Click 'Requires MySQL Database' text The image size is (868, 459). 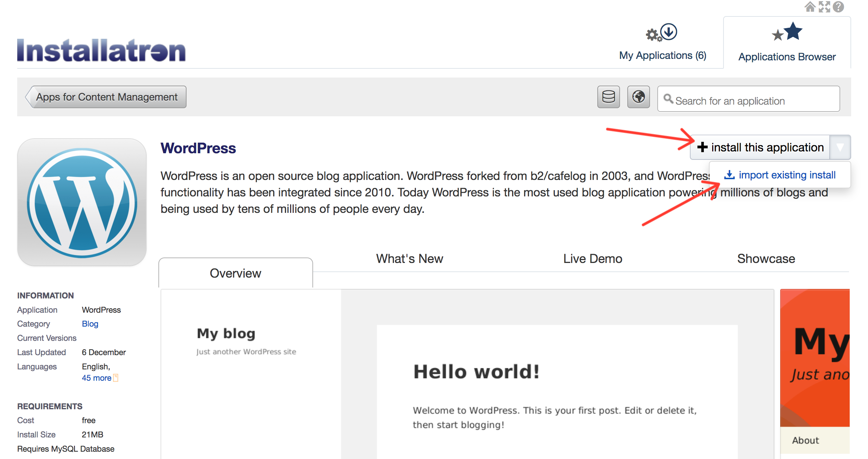pyautogui.click(x=66, y=449)
